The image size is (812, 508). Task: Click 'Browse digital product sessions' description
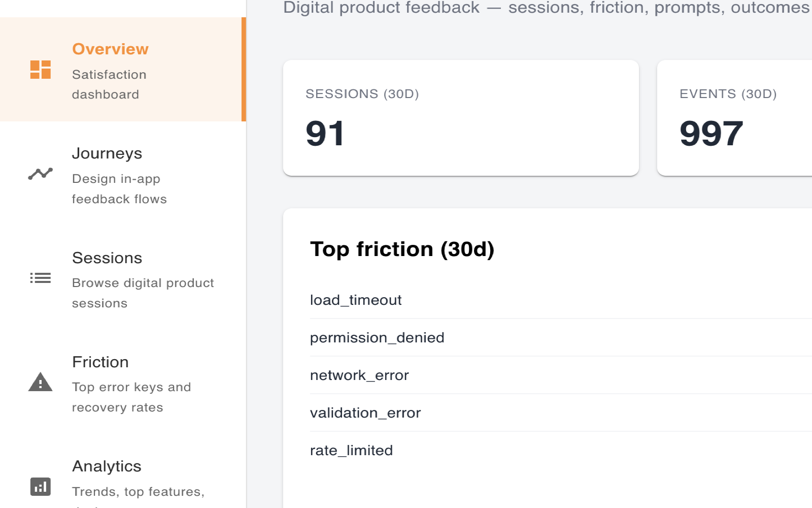143,293
